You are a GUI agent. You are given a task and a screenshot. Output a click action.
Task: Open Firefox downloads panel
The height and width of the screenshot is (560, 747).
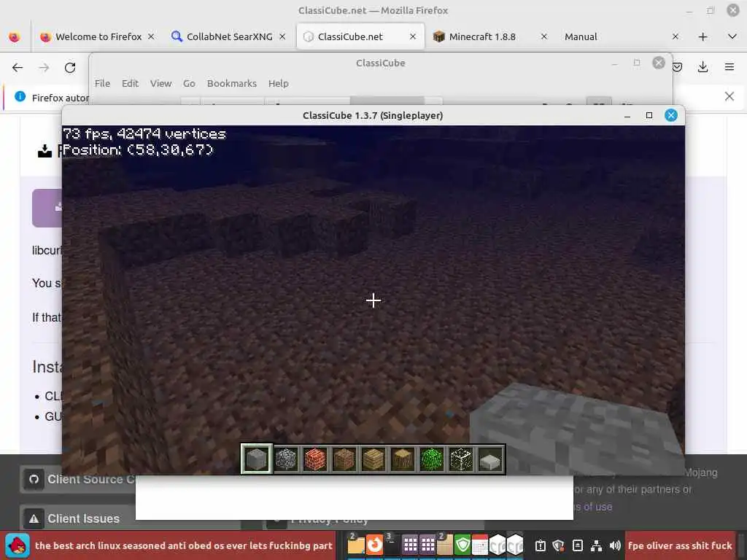(x=703, y=67)
